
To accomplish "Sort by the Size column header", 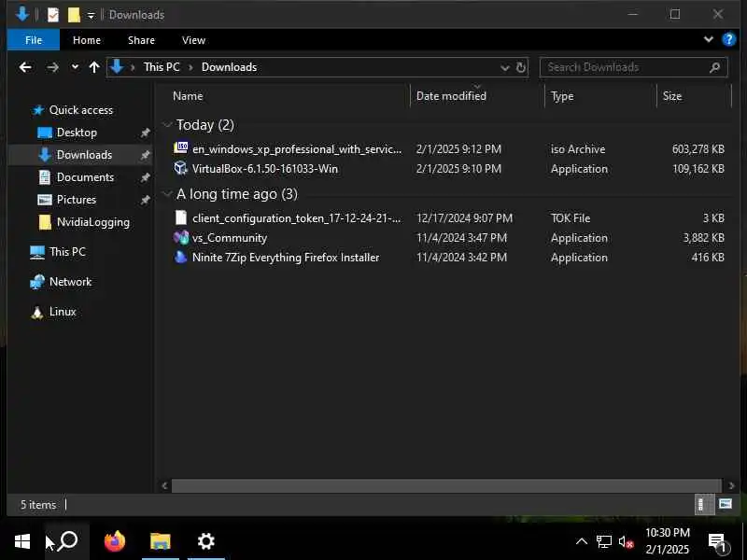I will pos(671,96).
